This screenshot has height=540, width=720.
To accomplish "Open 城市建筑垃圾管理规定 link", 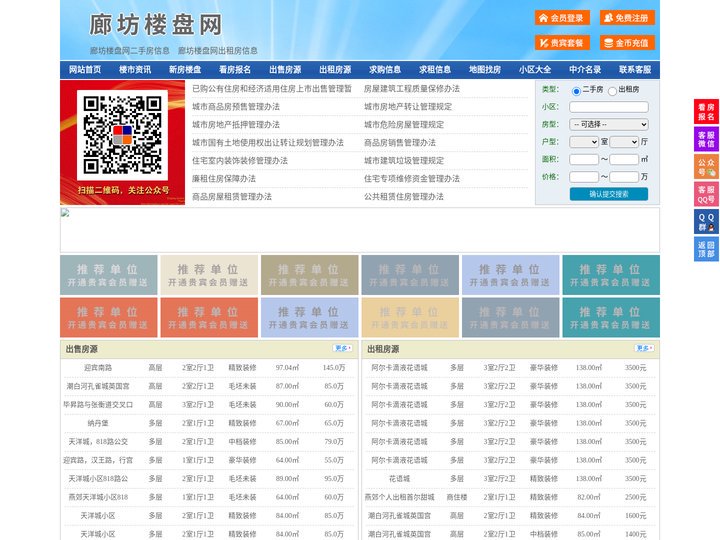I will (404, 161).
